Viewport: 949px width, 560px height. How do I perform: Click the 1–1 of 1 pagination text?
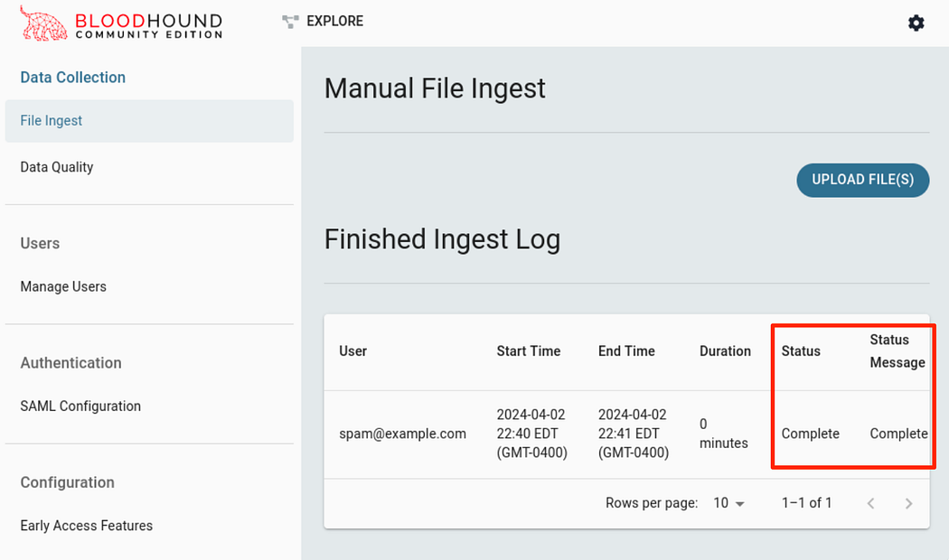pos(807,503)
